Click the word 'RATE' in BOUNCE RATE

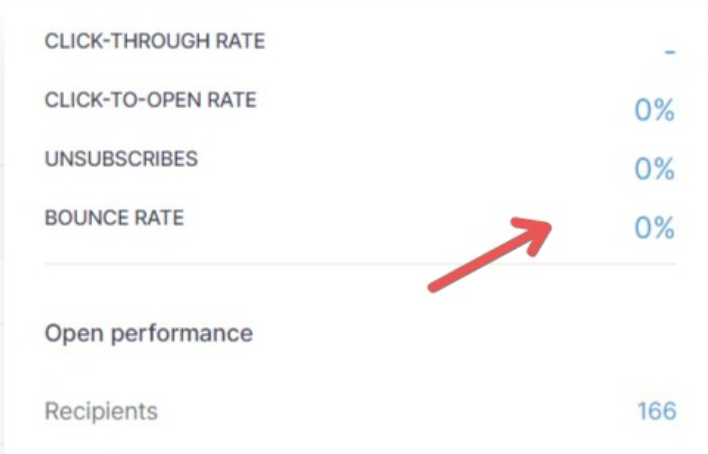(160, 218)
